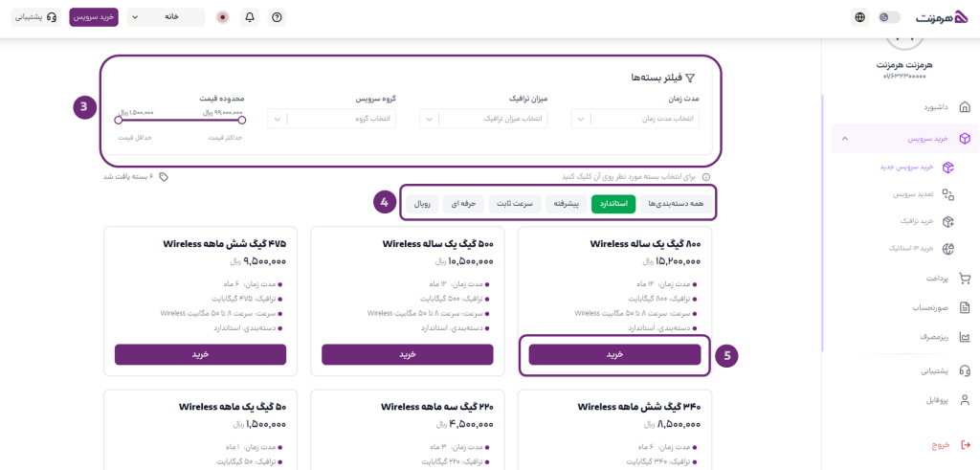The image size is (980, 470).
Task: Click the price ۴,۵۰۰,۰۰۰ ریال
Action: pyautogui.click(x=465, y=424)
